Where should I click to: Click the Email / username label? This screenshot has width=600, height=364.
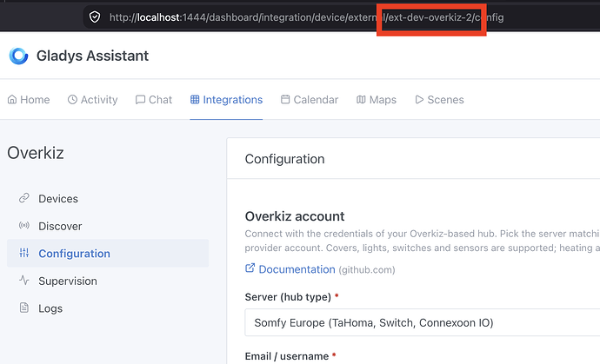click(287, 356)
